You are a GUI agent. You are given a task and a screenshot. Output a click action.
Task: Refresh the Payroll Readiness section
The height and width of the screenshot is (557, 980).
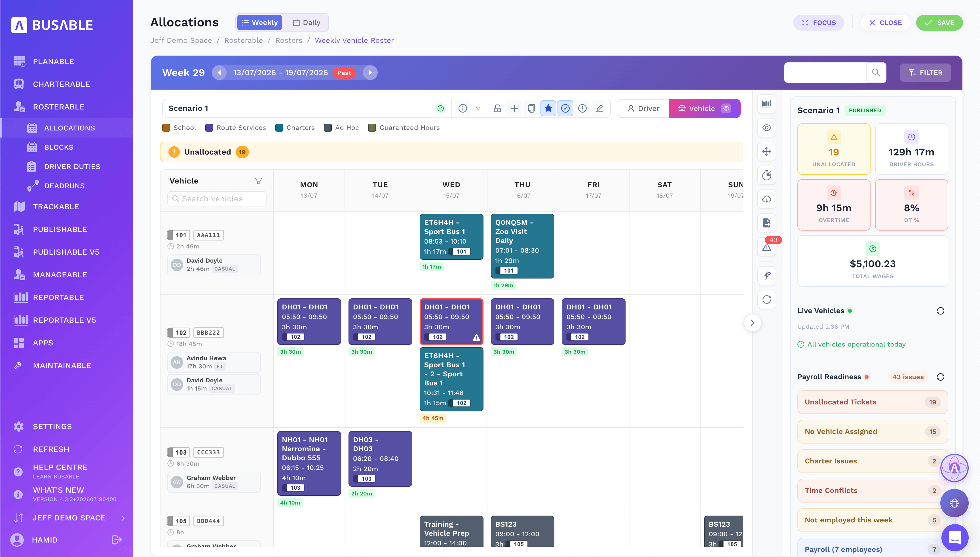tap(940, 377)
